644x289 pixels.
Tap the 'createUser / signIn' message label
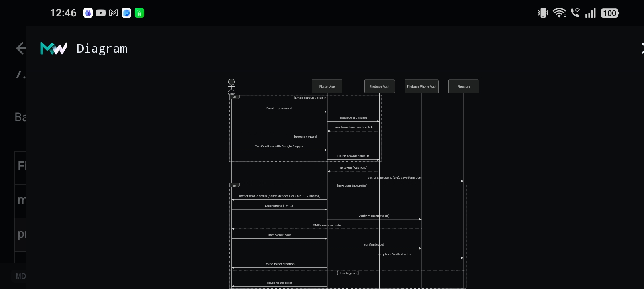(x=353, y=118)
